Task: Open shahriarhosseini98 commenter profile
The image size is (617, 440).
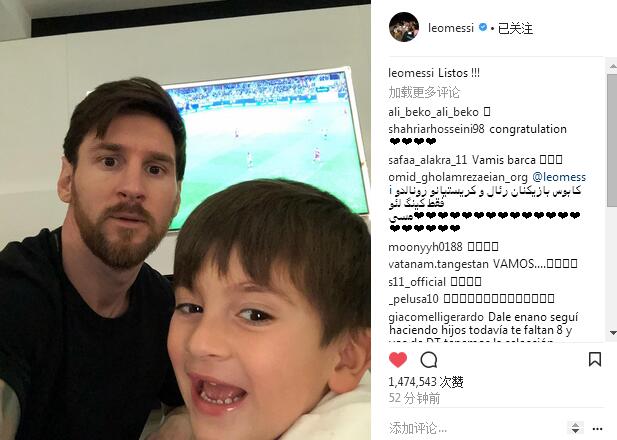Action: click(x=436, y=129)
